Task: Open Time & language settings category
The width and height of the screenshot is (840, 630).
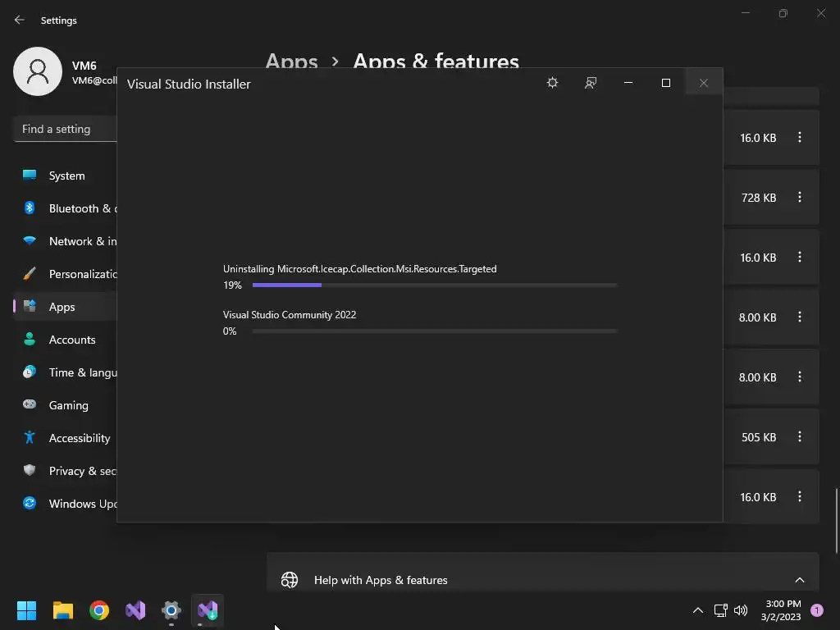Action: [64, 372]
